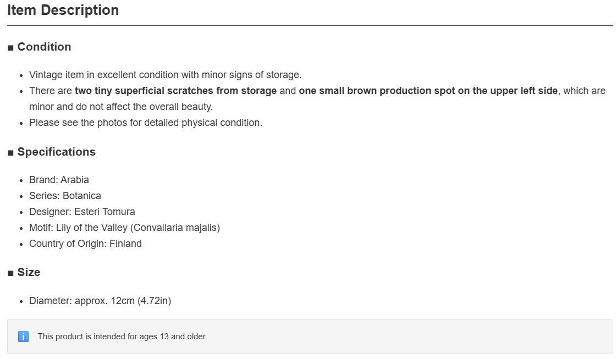Click the Specifications section heading

[56, 152]
